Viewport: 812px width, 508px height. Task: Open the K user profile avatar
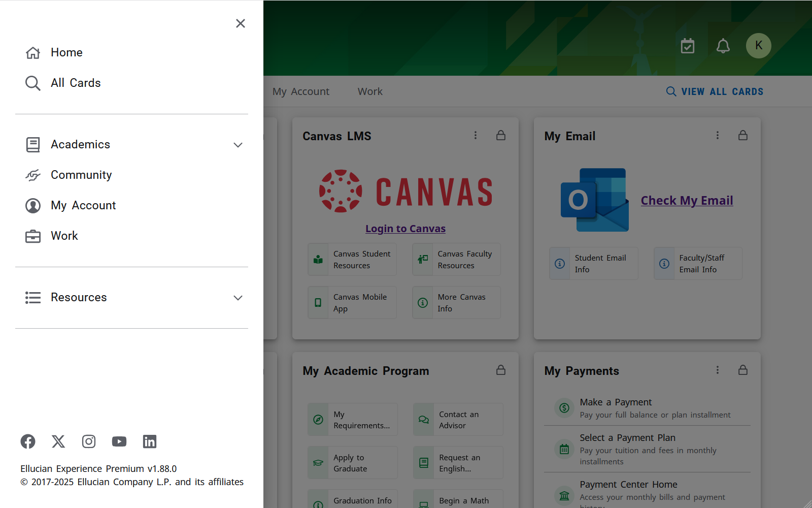759,46
